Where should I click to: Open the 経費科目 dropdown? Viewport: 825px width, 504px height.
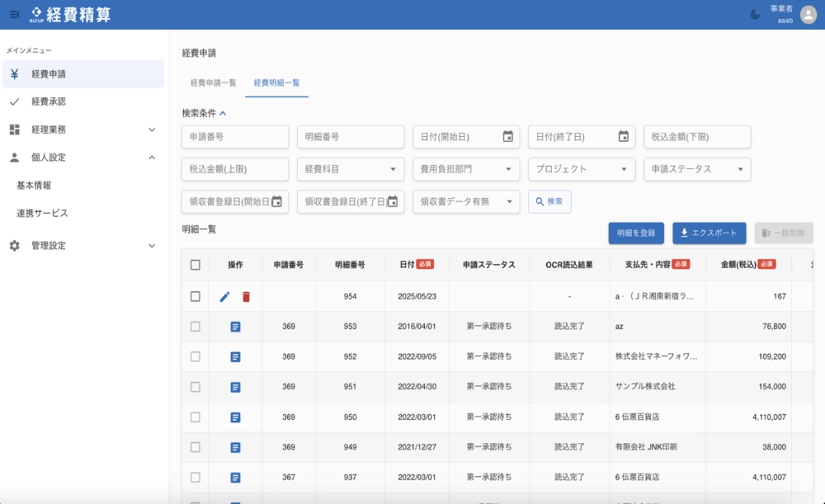pyautogui.click(x=351, y=169)
